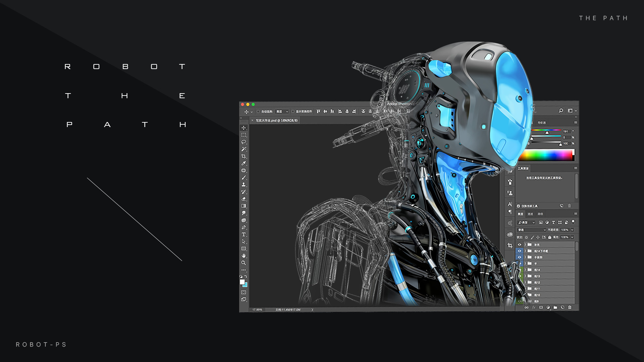Switch to the 图层 Layers tab
Screen dimensions: 644x362
[520, 214]
